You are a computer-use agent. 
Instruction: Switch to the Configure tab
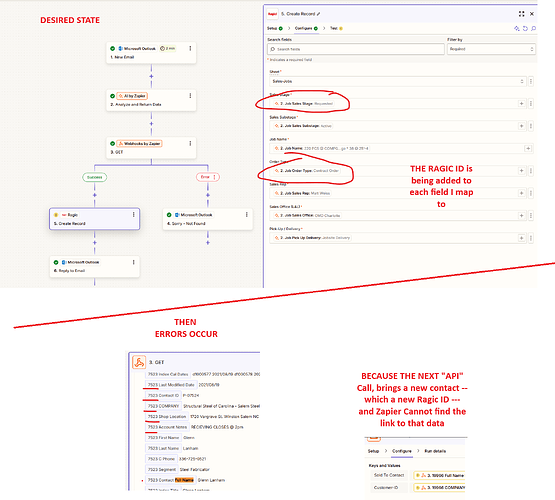[306, 28]
